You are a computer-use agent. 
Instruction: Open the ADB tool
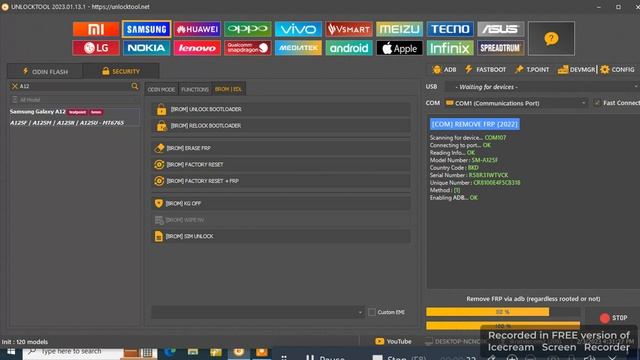(444, 69)
